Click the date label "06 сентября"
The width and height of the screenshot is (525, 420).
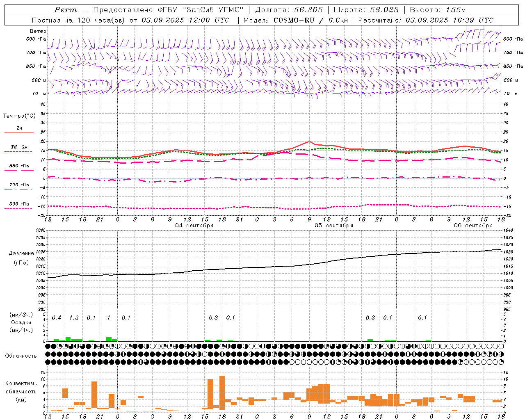(x=473, y=226)
